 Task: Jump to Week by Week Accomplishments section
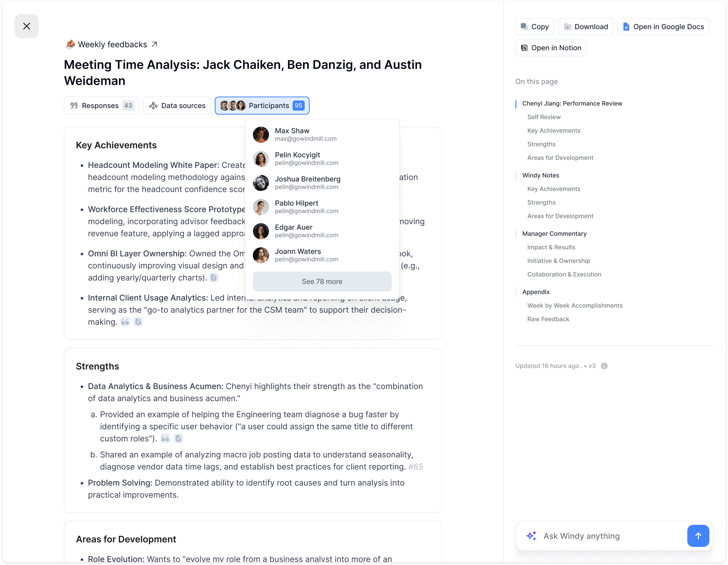574,306
